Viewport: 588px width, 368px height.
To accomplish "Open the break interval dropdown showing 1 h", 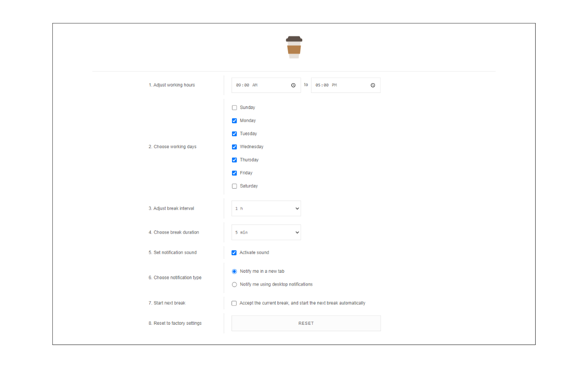I will (266, 208).
